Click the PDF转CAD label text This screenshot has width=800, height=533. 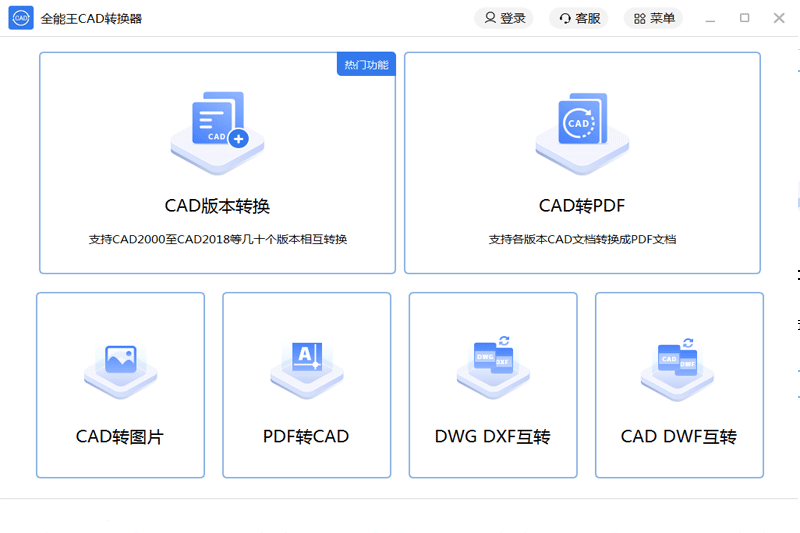coord(306,437)
